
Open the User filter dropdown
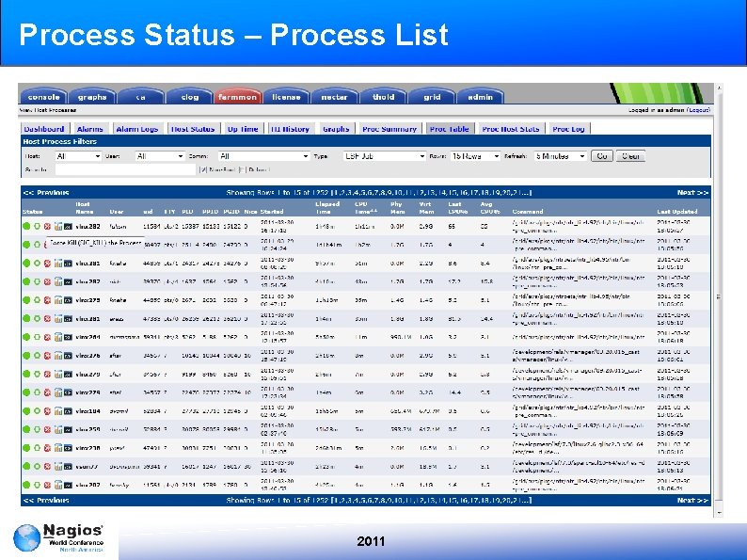159,156
